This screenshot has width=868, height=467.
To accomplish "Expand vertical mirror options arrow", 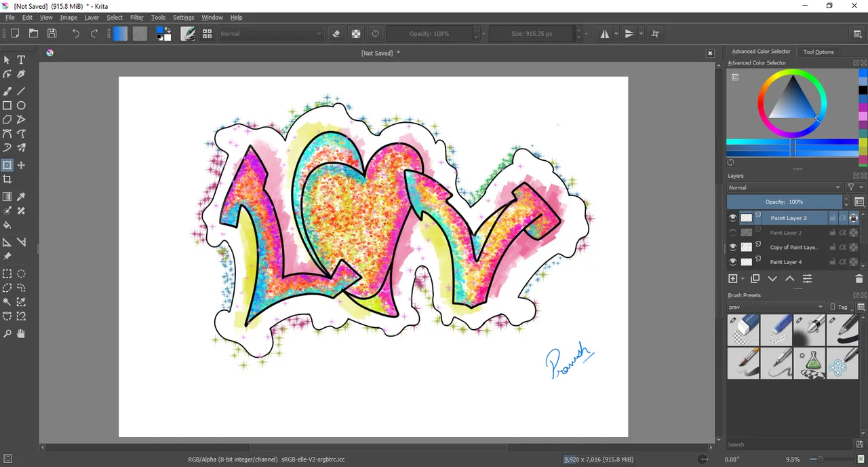I will [641, 33].
